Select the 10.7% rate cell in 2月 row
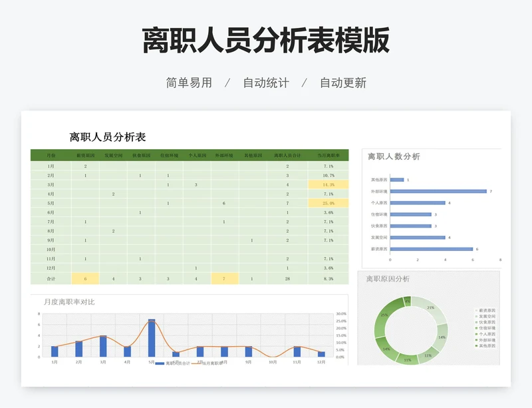This screenshot has width=532, height=408. pos(329,175)
